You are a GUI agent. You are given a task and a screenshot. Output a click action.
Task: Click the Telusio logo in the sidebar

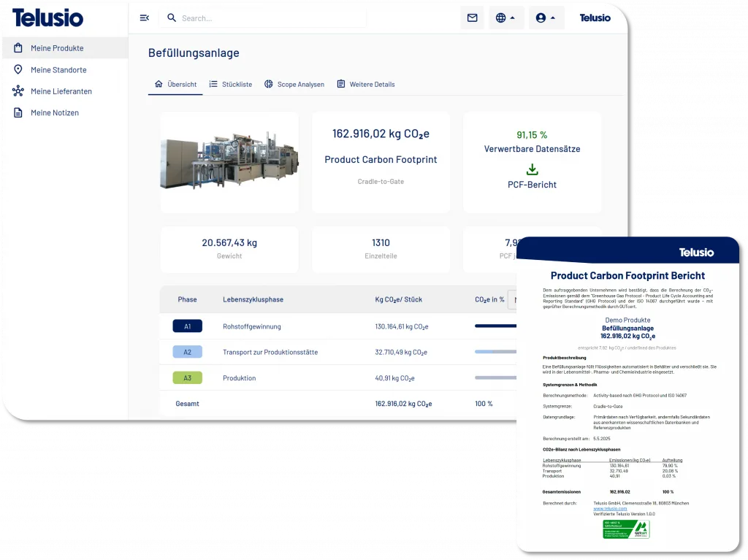pos(47,18)
